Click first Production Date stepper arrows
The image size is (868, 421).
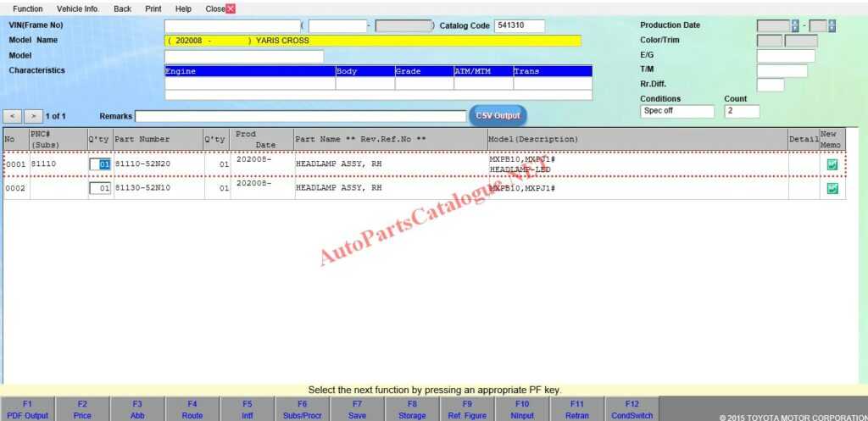click(x=795, y=26)
